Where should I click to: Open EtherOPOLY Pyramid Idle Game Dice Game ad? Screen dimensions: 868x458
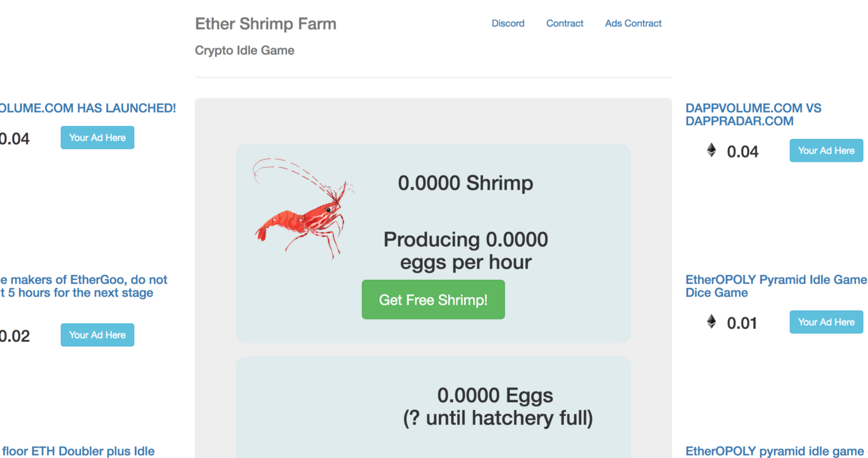pyautogui.click(x=776, y=286)
